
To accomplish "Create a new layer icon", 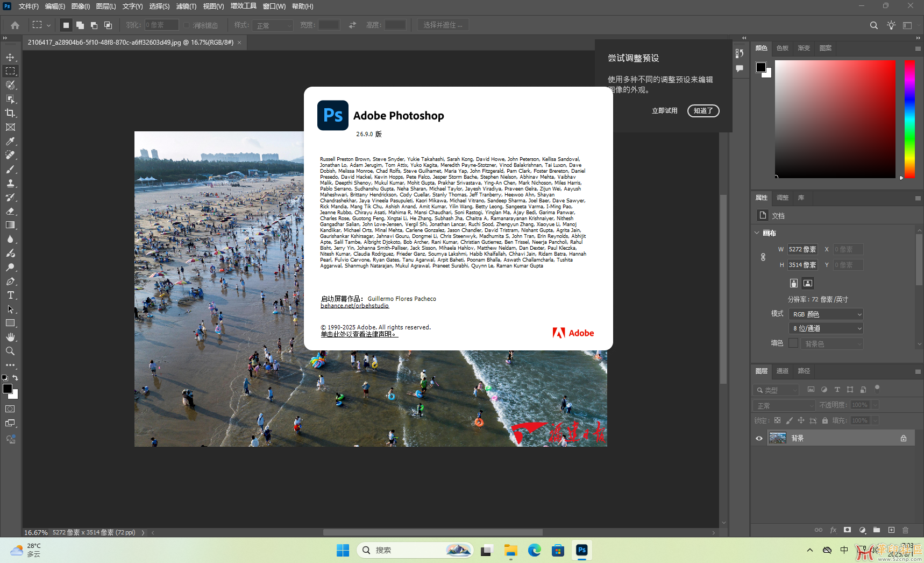I will click(x=891, y=530).
